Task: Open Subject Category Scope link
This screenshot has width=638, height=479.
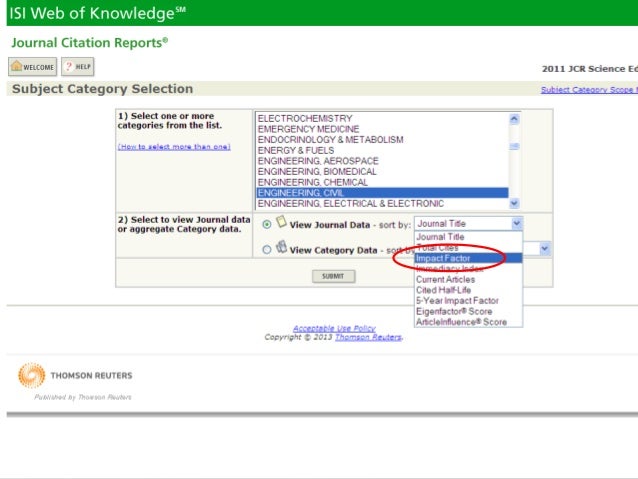Action: (x=589, y=90)
